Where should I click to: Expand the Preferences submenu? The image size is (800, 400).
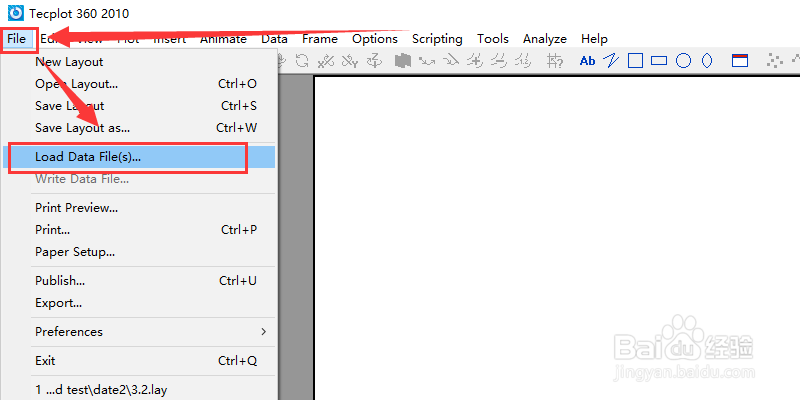pyautogui.click(x=139, y=332)
